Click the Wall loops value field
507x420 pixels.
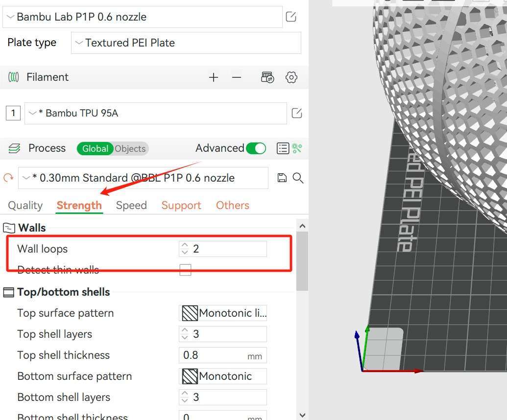[228, 249]
